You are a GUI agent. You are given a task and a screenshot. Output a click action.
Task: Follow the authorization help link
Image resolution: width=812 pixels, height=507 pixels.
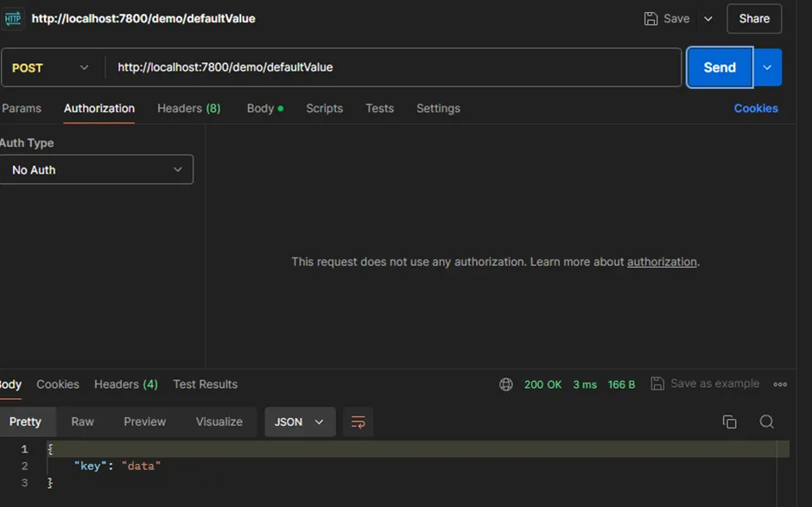point(662,262)
